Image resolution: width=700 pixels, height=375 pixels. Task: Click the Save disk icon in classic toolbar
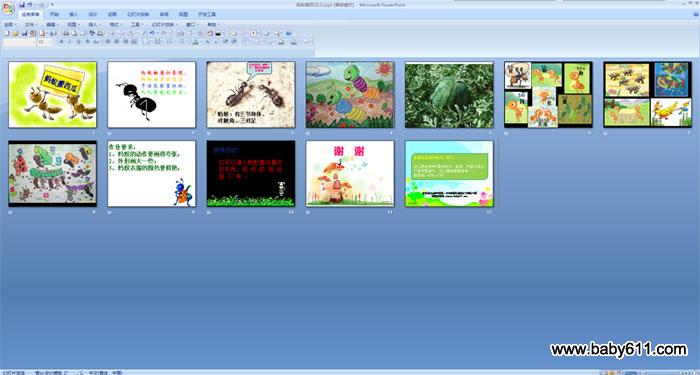tap(25, 33)
